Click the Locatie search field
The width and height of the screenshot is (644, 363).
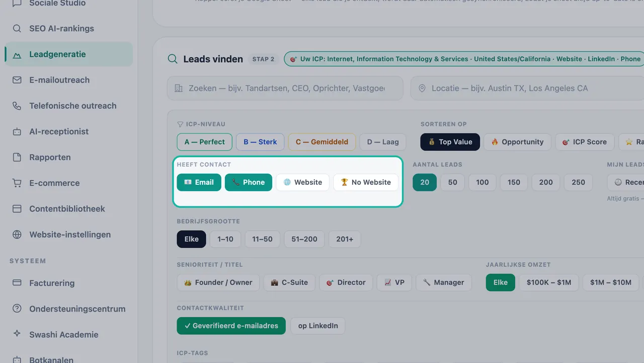527,88
